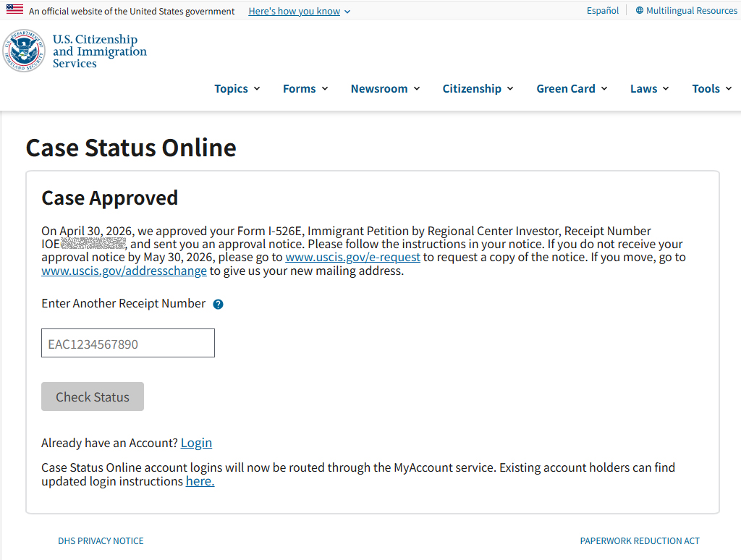
Task: Click the "An official website" banner text
Action: tap(132, 12)
